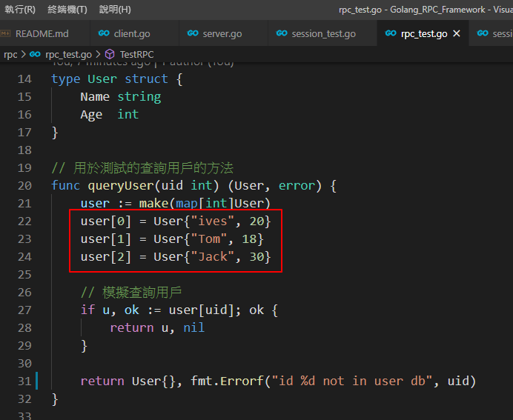Viewport: 513px width, 420px height.
Task: Open the 執行(R) menu
Action: (x=20, y=10)
